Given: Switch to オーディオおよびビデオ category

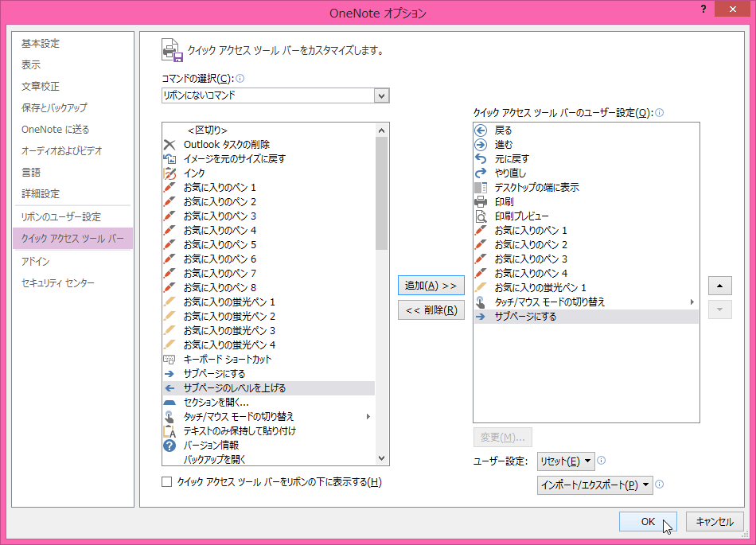Looking at the screenshot, I should 62,151.
